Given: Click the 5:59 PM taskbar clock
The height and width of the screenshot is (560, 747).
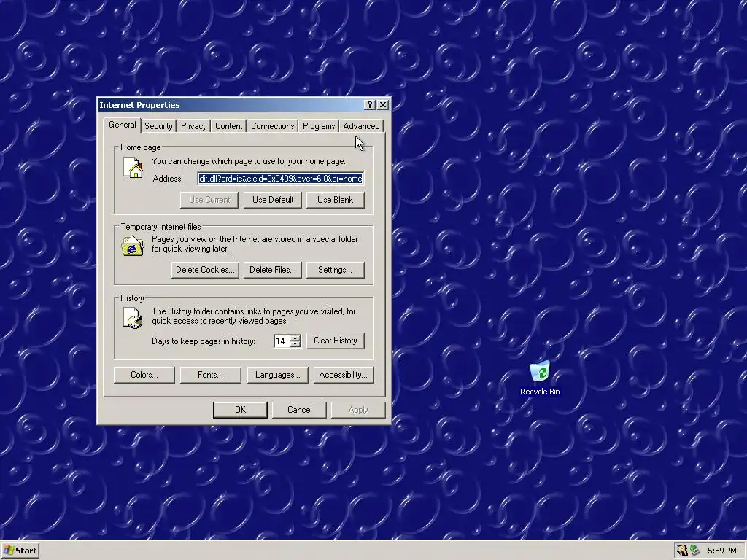Looking at the screenshot, I should click(x=721, y=551).
